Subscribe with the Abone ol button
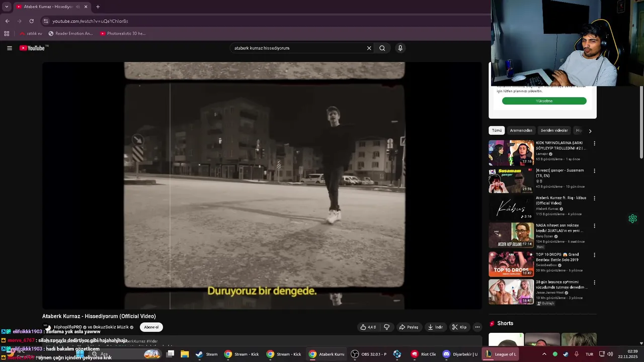Viewport: 644px width, 362px height. (x=151, y=327)
